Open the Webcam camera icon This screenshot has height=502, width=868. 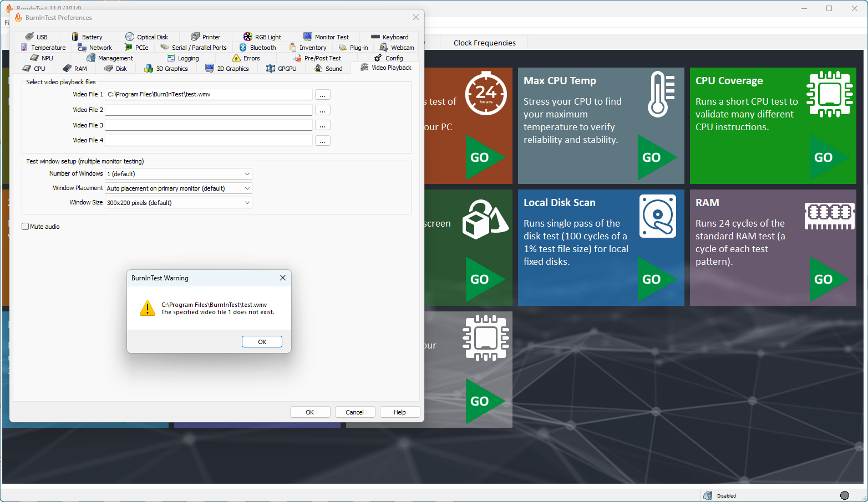(x=384, y=47)
